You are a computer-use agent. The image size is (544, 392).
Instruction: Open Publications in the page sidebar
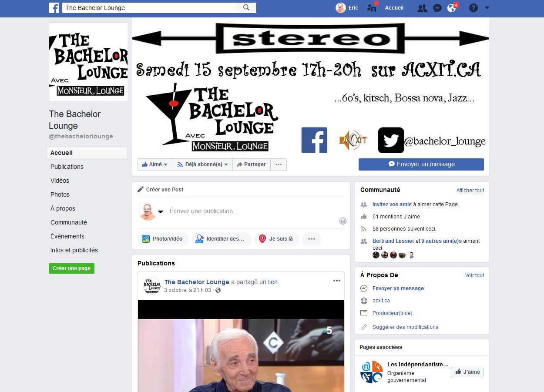[67, 167]
